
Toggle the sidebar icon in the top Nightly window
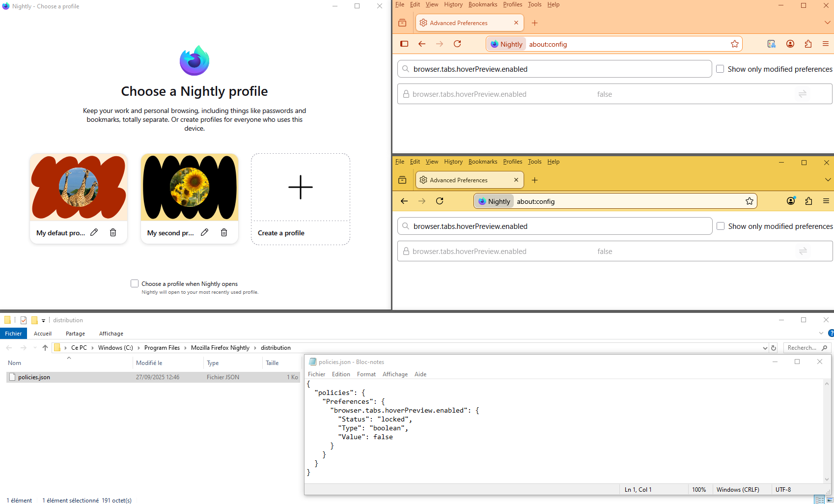pyautogui.click(x=404, y=44)
